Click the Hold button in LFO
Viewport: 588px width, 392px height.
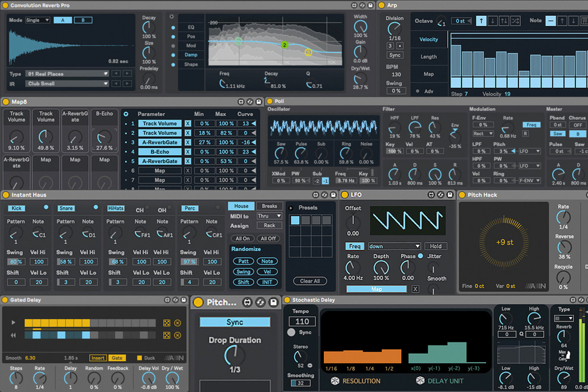[436, 246]
